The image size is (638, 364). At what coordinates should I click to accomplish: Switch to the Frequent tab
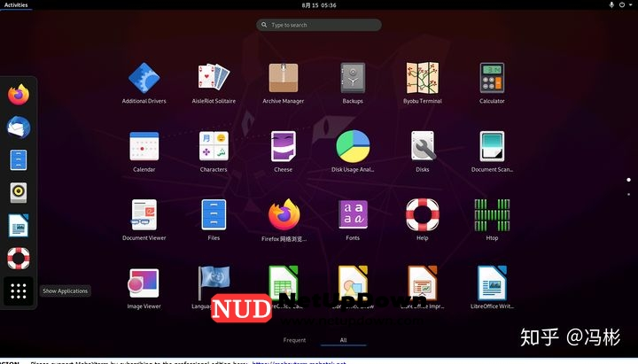tap(294, 340)
